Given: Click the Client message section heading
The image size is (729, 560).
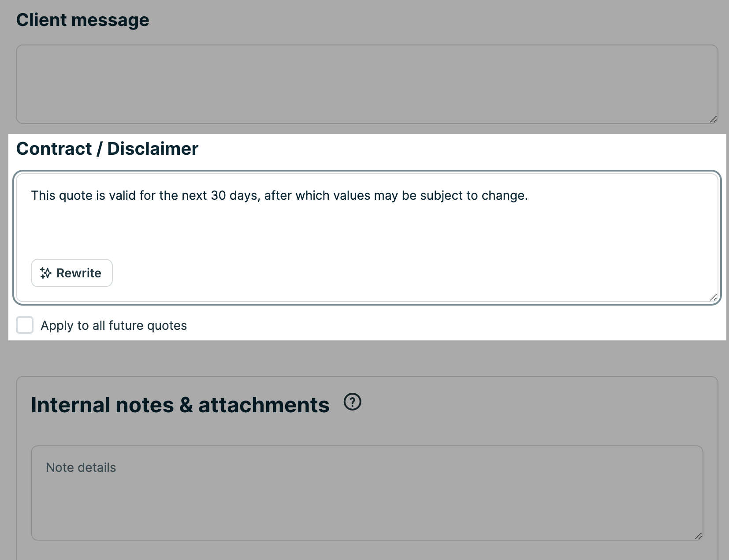Looking at the screenshot, I should click(x=82, y=19).
